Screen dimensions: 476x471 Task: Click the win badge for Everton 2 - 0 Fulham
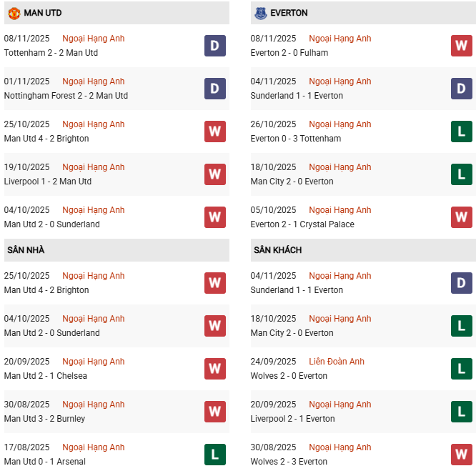462,46
